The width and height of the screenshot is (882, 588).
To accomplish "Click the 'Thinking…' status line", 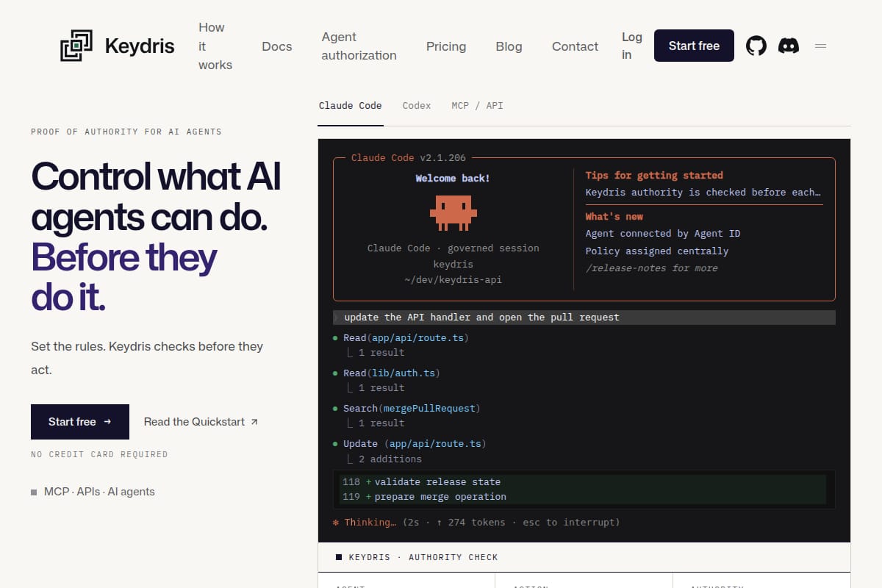I will pyautogui.click(x=476, y=523).
